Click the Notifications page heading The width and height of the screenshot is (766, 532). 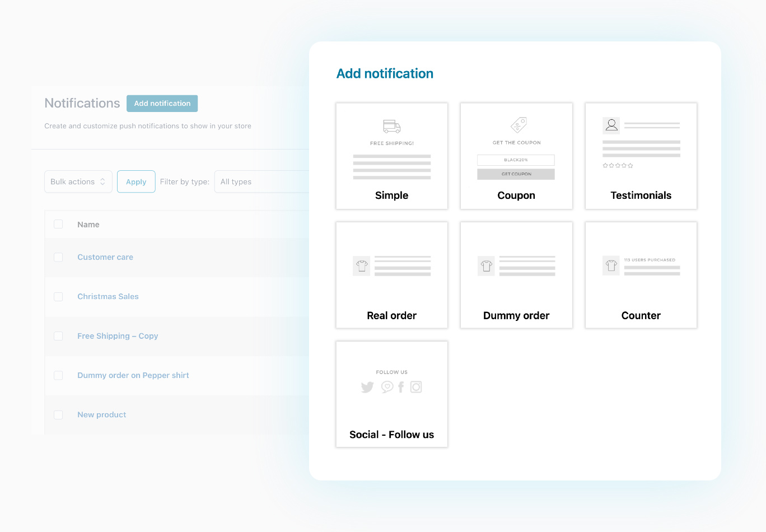(82, 103)
